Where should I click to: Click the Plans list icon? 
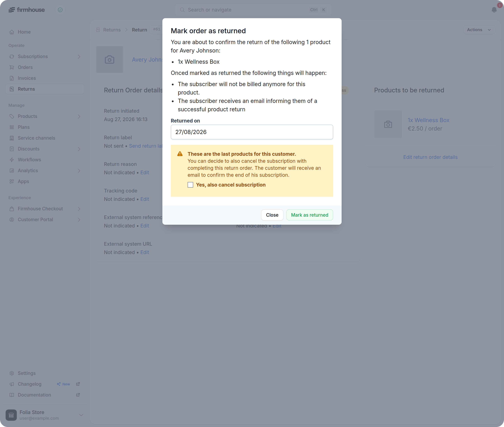(x=12, y=127)
